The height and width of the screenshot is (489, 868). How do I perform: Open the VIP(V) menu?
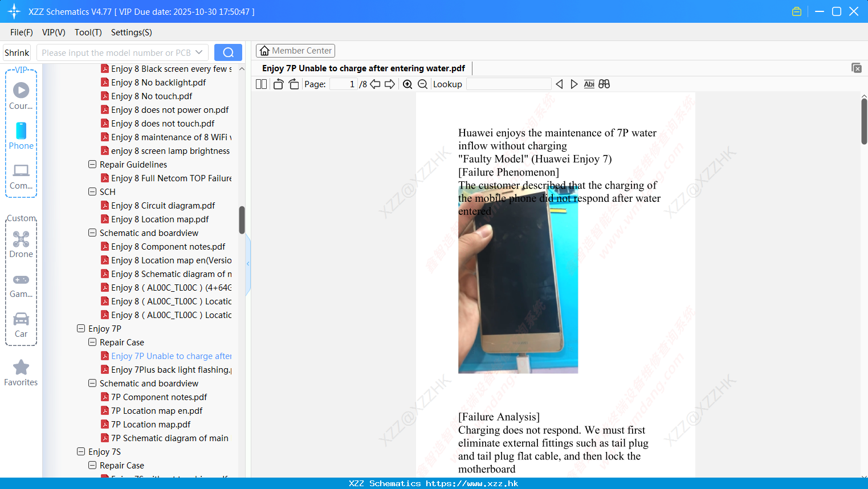click(53, 32)
